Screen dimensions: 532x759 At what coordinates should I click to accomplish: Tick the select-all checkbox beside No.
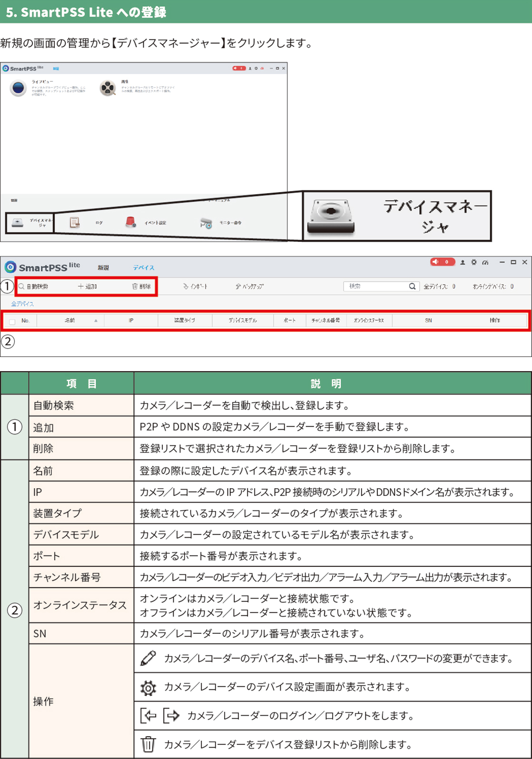click(x=12, y=321)
